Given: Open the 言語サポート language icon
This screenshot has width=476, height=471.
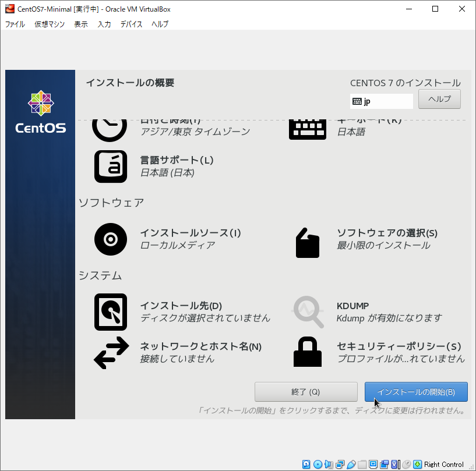Looking at the screenshot, I should point(111,167).
